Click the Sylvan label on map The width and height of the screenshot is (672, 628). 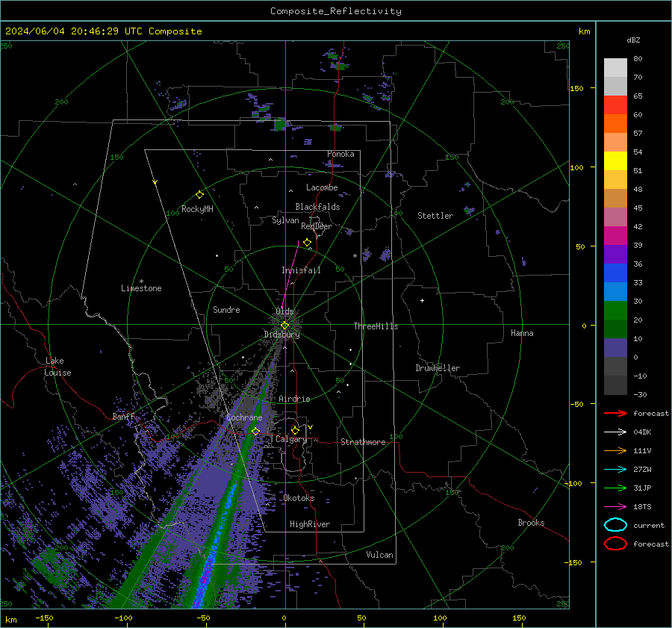285,220
